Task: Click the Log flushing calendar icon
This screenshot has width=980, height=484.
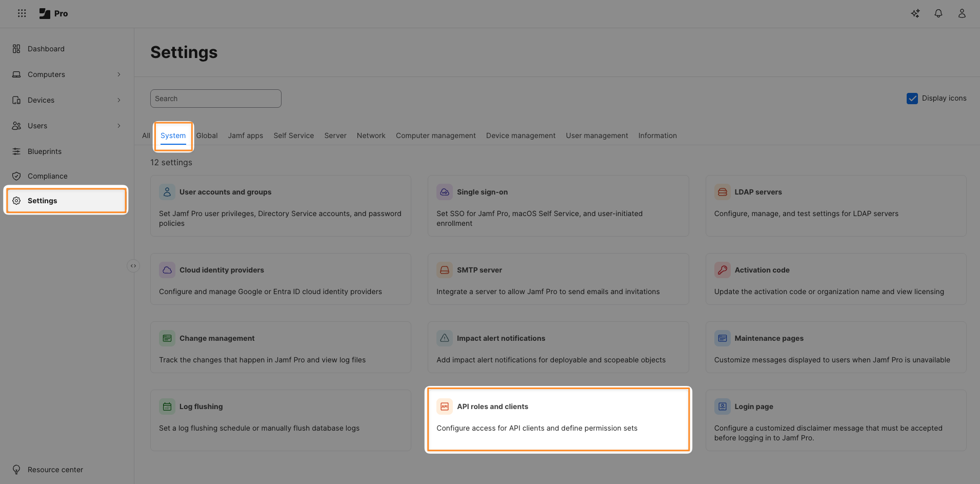Action: coord(167,406)
